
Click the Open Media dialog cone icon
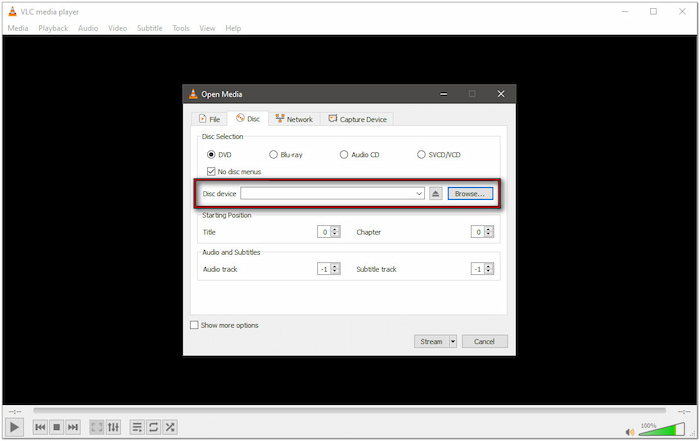pyautogui.click(x=193, y=94)
